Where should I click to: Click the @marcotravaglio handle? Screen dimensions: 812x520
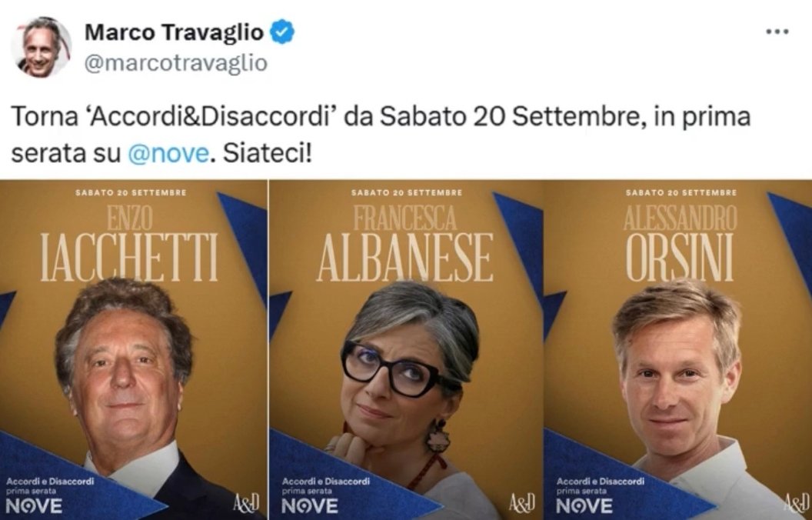pos(175,63)
